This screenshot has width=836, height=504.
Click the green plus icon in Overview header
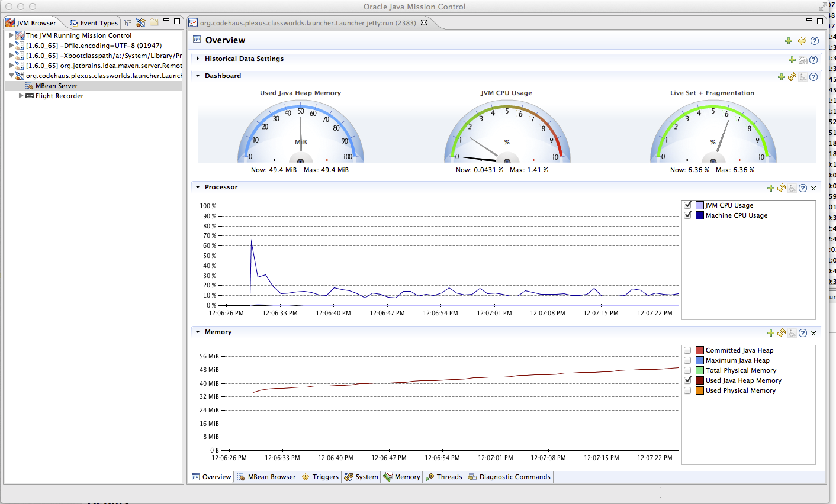tap(789, 41)
